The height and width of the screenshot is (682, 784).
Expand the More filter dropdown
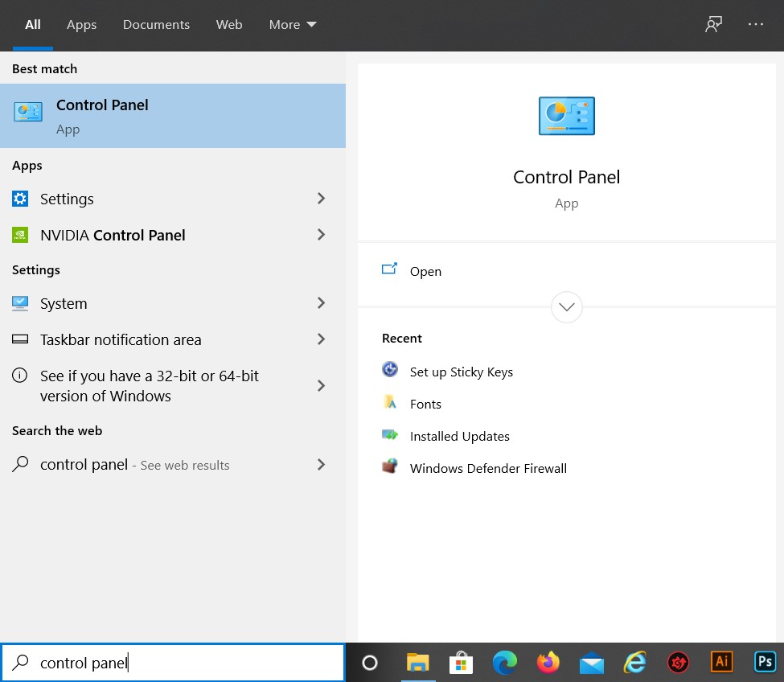coord(293,25)
